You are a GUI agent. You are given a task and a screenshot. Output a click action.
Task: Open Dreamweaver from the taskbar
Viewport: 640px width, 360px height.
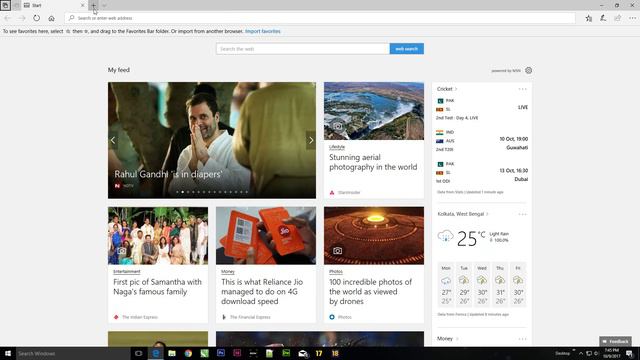click(286, 353)
